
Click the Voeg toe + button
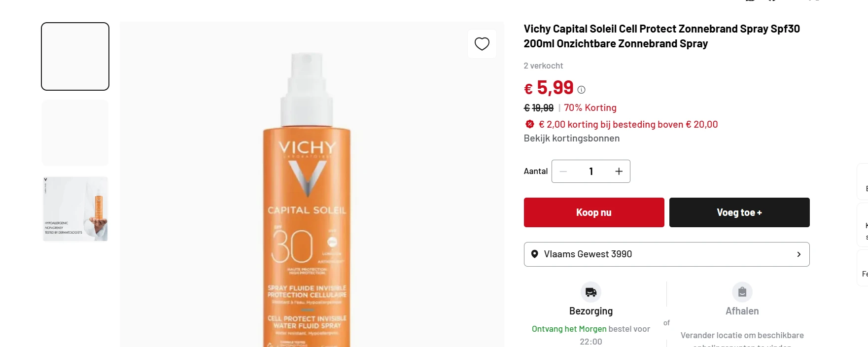[x=739, y=212]
